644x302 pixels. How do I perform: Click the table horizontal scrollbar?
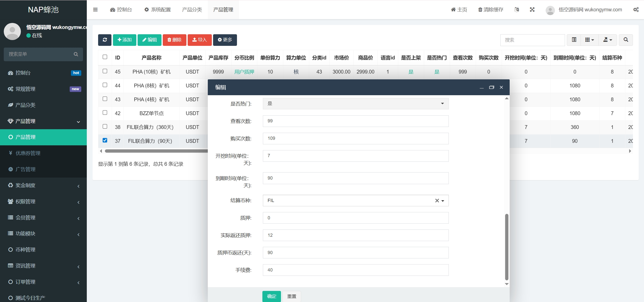(156, 151)
